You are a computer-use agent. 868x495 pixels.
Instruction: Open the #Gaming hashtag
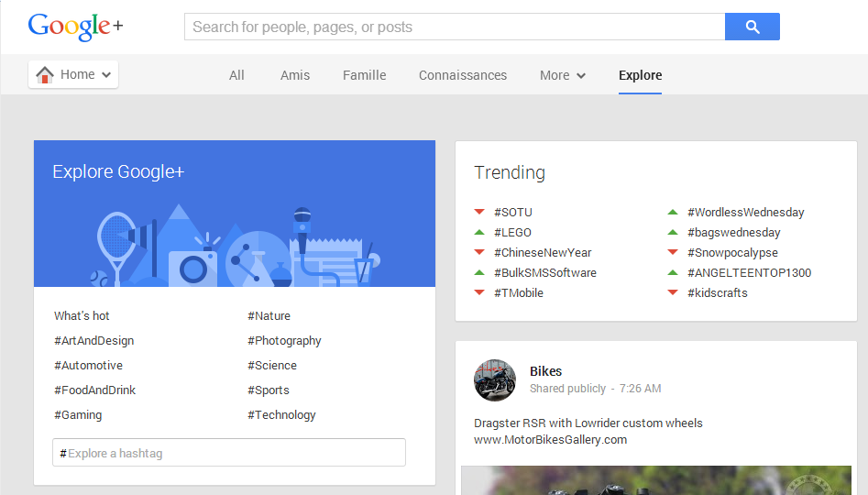pyautogui.click(x=78, y=414)
